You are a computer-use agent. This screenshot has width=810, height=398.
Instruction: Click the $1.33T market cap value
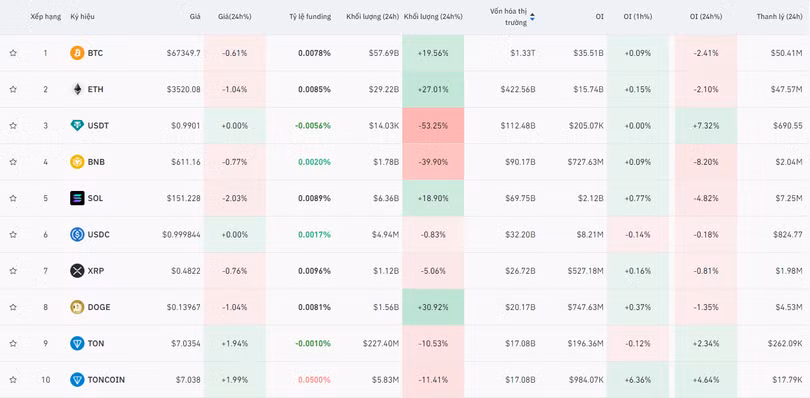(x=523, y=53)
